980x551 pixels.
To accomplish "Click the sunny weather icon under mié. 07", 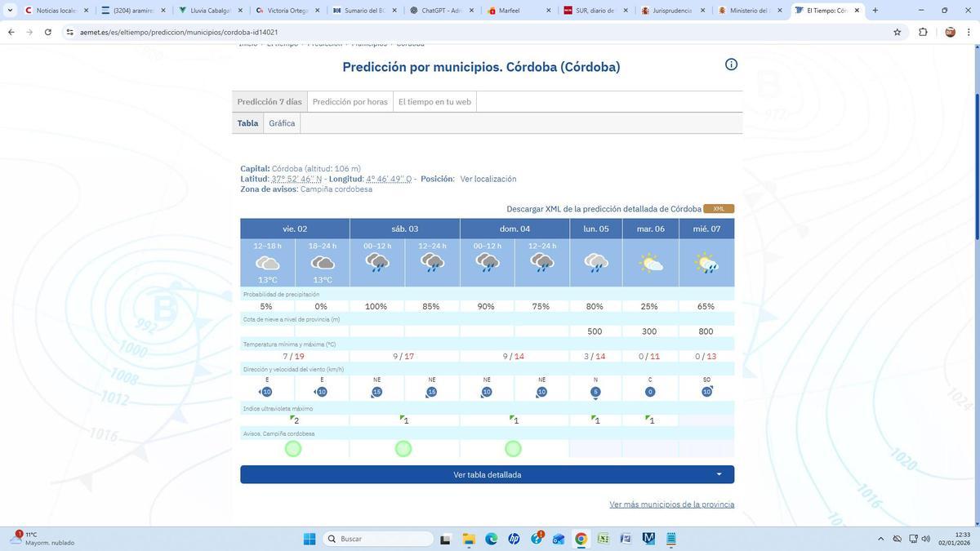I will pyautogui.click(x=706, y=261).
